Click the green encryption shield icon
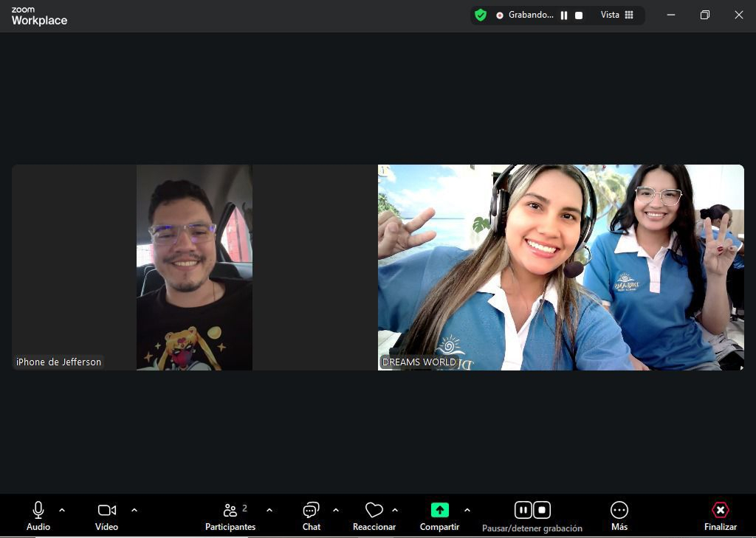Screen dimensions: 756x538 coord(481,15)
